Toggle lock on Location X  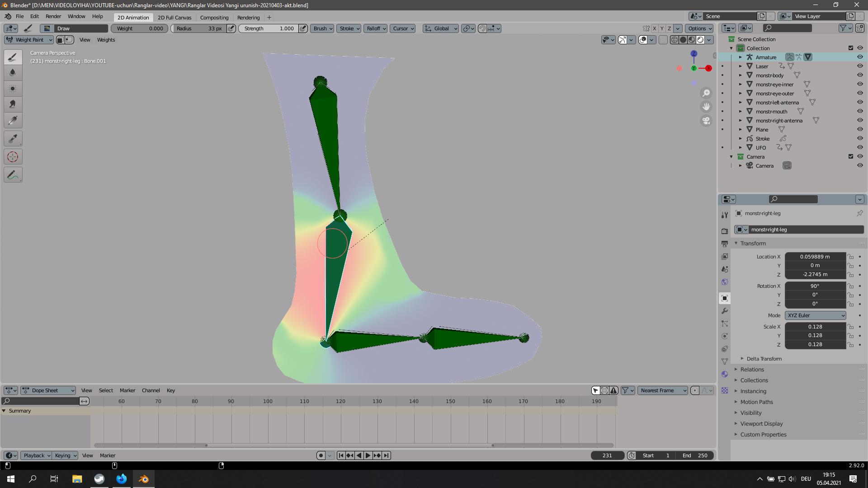pyautogui.click(x=850, y=257)
